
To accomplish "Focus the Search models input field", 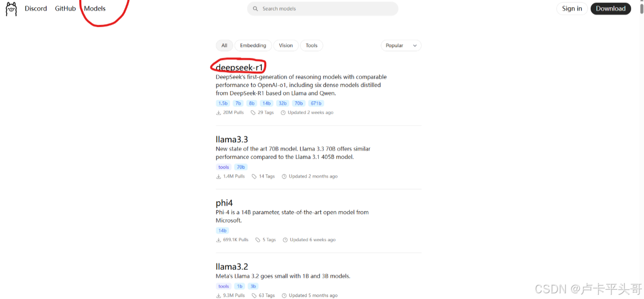I will click(323, 9).
